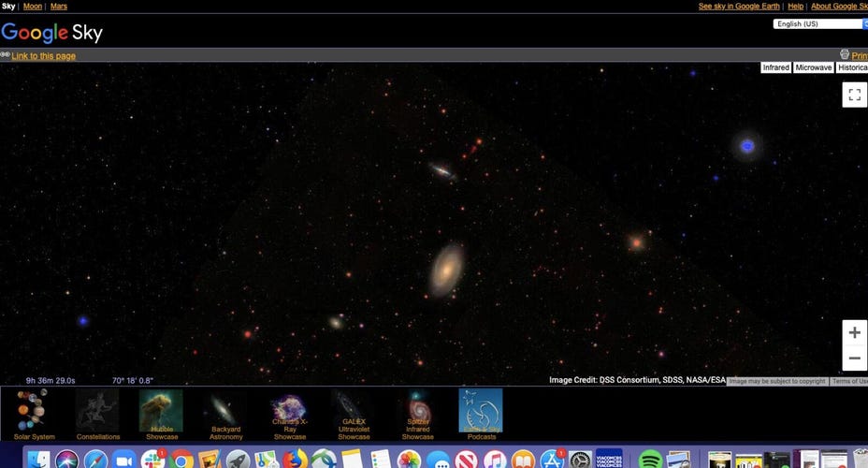Open the Notes app in Dock

352,460
